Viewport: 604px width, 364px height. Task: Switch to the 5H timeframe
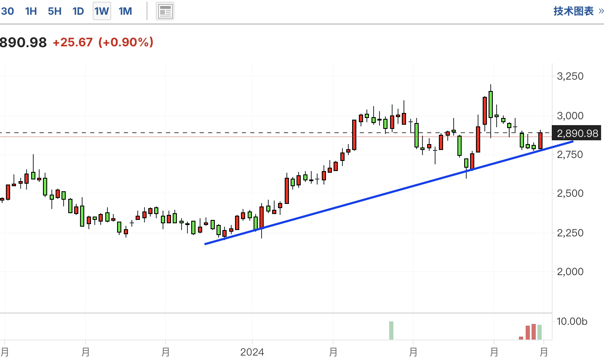pyautogui.click(x=55, y=11)
